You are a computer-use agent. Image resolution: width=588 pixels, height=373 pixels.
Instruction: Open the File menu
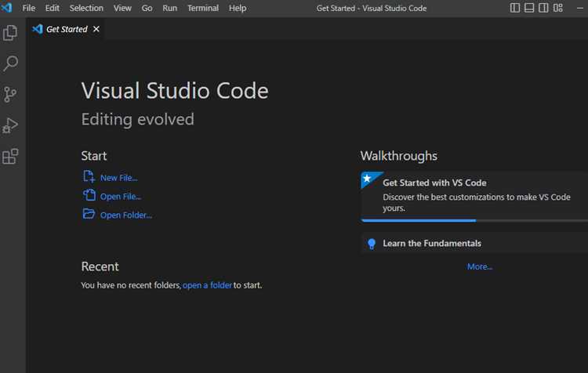click(x=28, y=8)
